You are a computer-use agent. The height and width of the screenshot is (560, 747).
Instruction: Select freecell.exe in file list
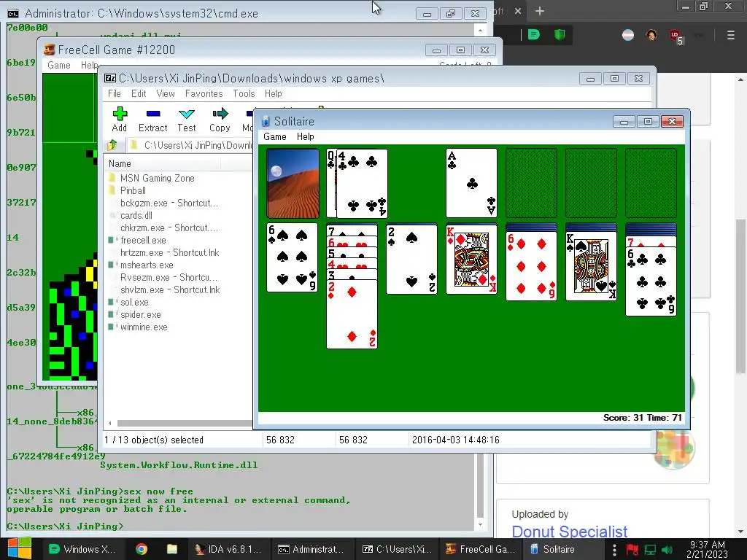pyautogui.click(x=143, y=240)
